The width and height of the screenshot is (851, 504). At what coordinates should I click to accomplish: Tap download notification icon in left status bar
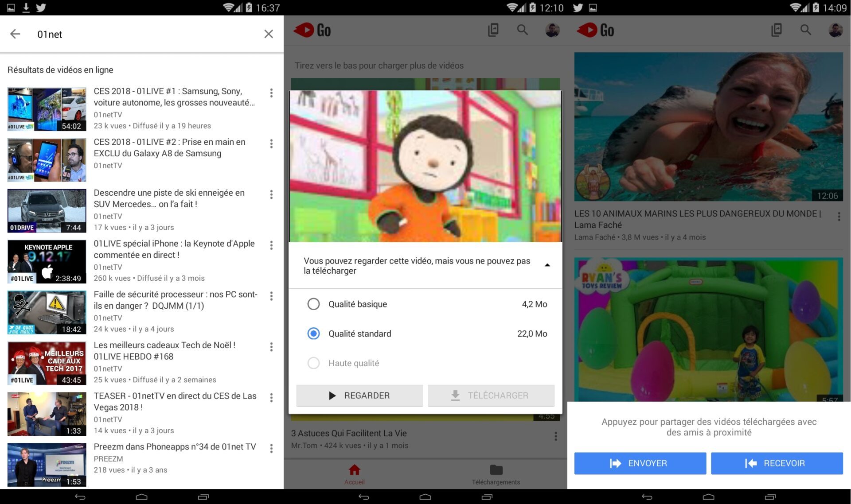[x=26, y=8]
